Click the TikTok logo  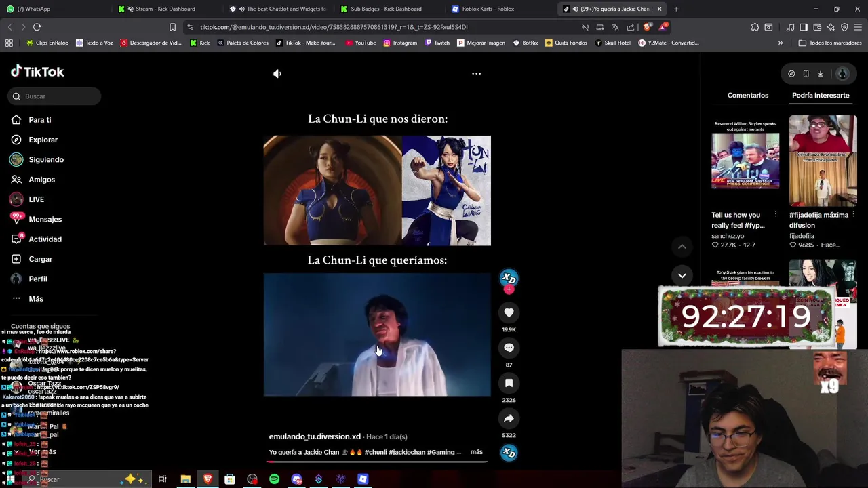coord(37,71)
